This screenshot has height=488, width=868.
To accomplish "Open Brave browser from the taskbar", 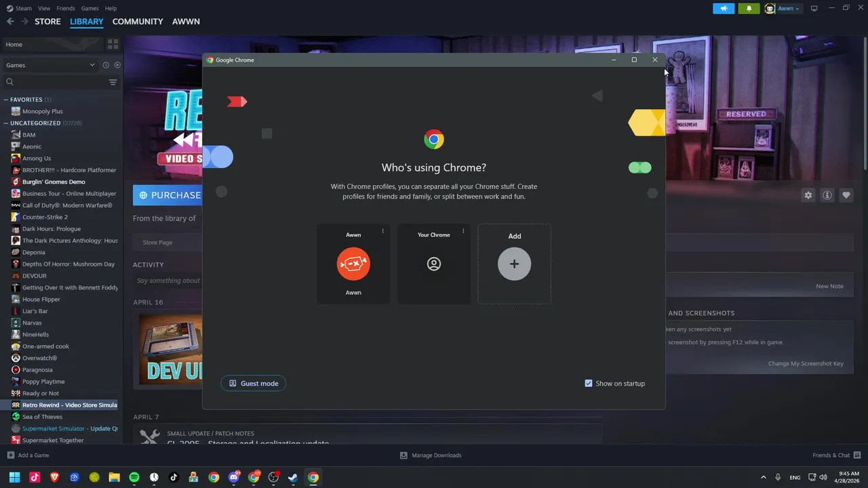I will tap(55, 477).
